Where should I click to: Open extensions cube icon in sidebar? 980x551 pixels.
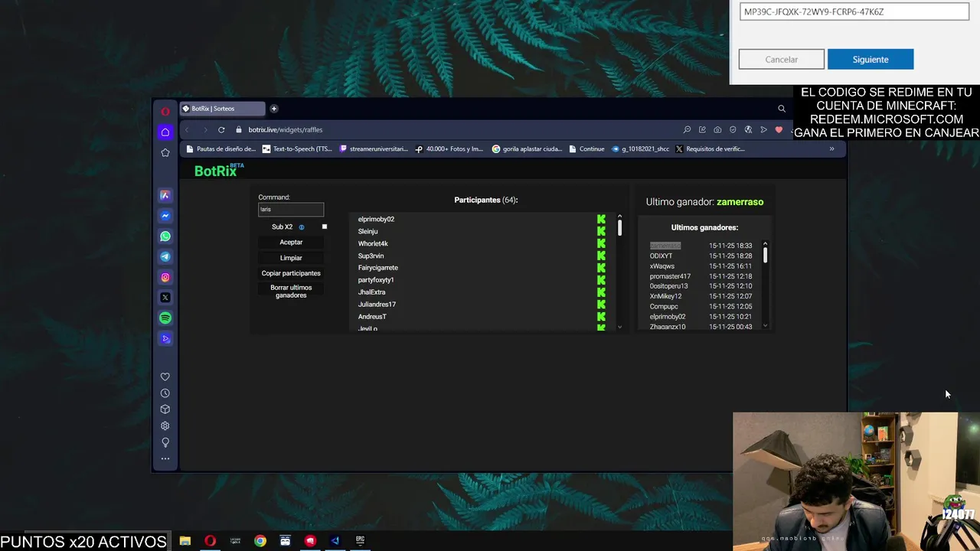click(x=165, y=409)
